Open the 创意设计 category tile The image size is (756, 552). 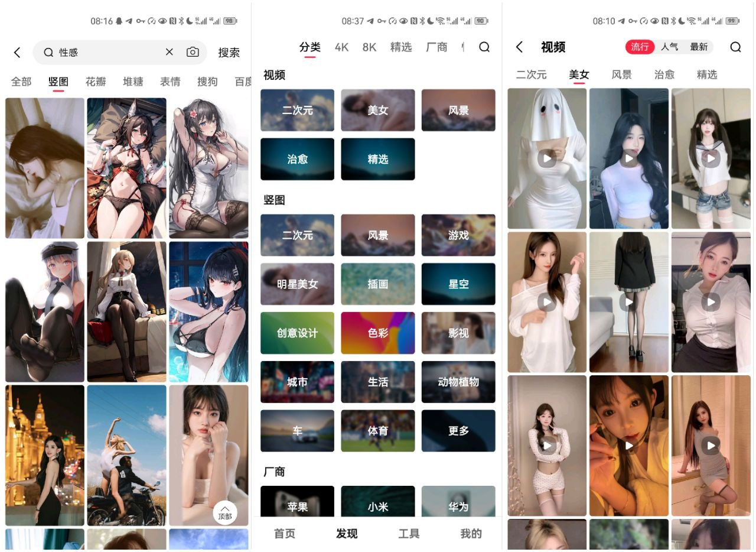[298, 333]
